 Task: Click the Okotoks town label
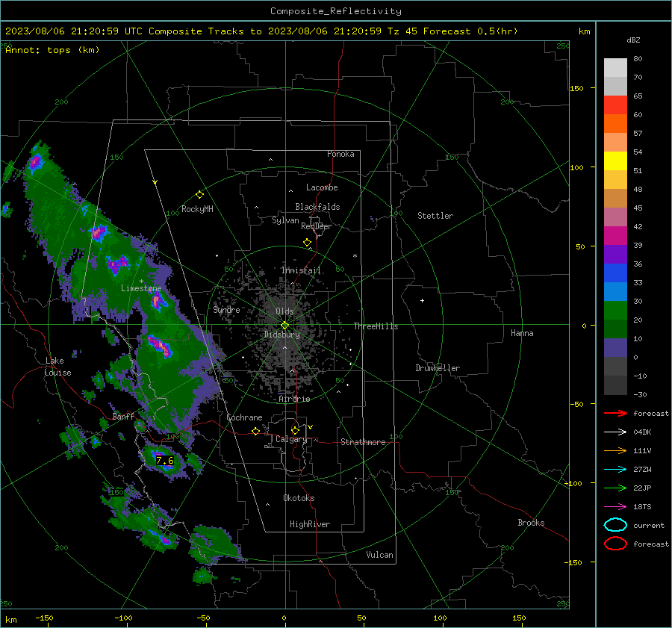(x=299, y=498)
